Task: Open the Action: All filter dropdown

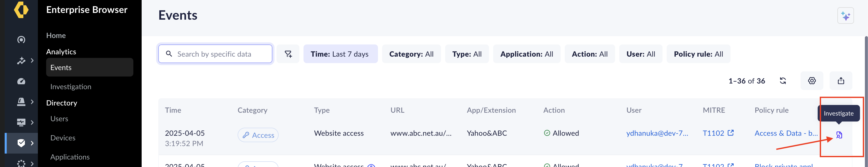Action: point(589,54)
